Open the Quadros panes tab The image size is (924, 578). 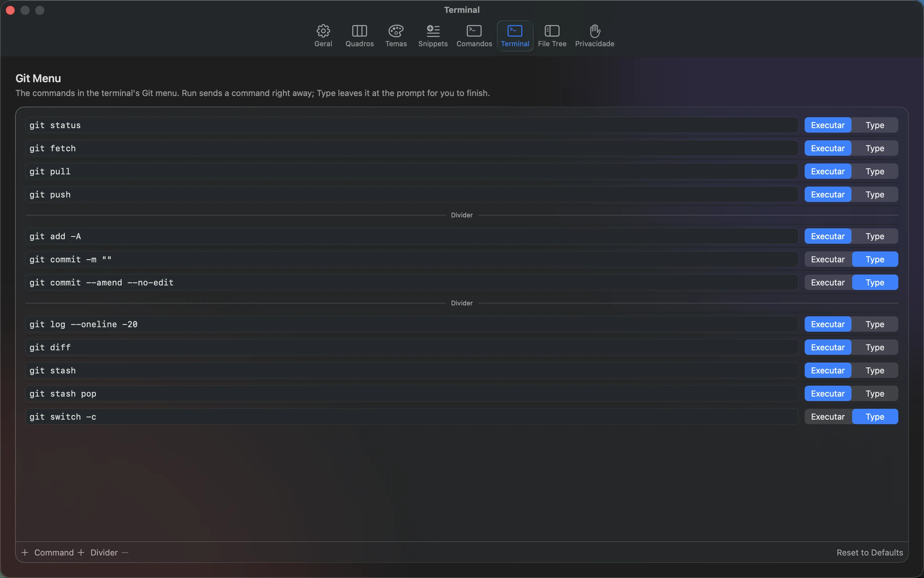point(359,36)
